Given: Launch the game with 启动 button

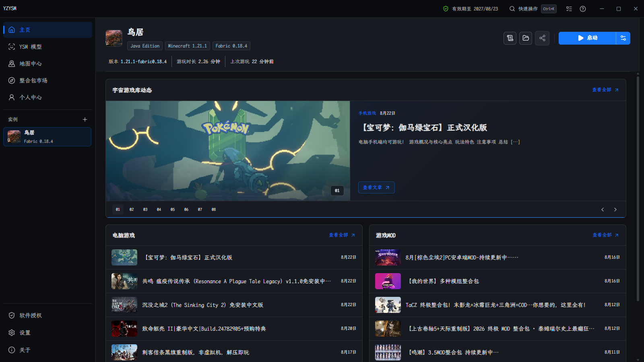Looking at the screenshot, I should [587, 38].
